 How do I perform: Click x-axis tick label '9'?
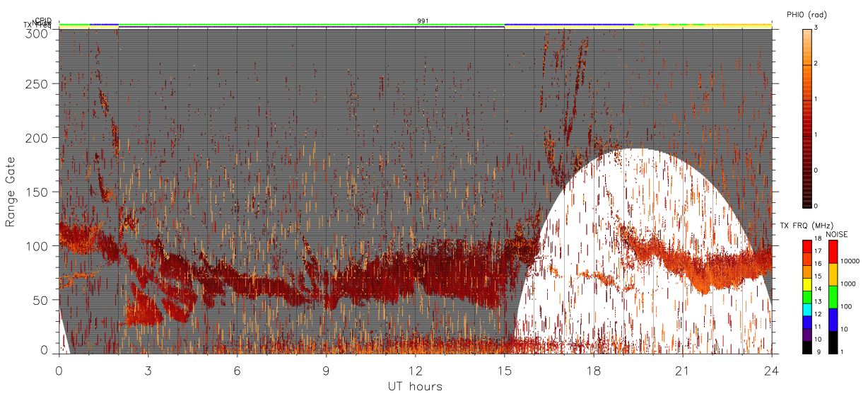[326, 370]
